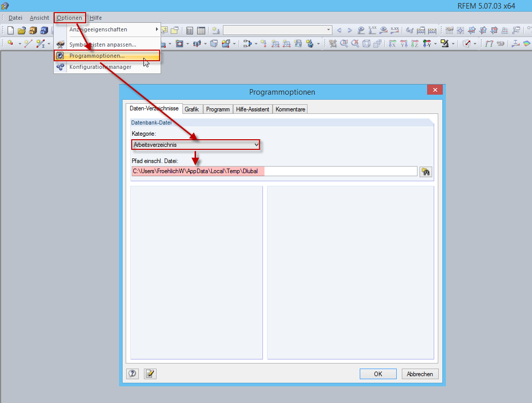Create a new model with blank page icon
The image size is (532, 403).
pyautogui.click(x=11, y=30)
